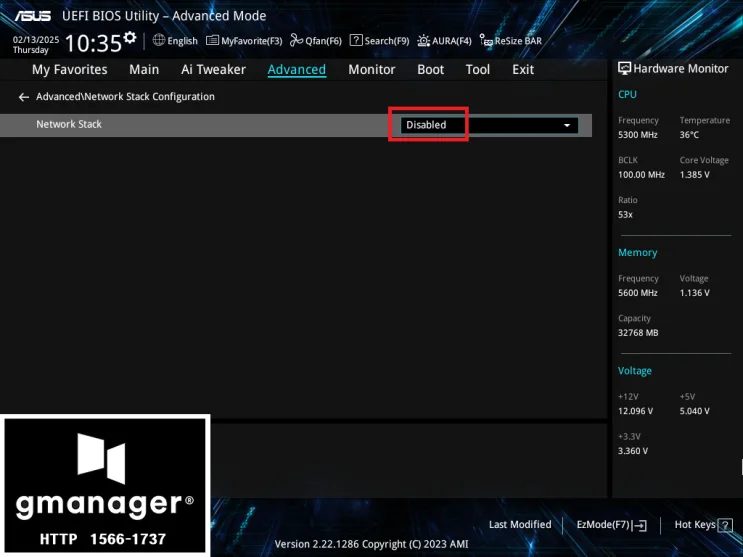Image resolution: width=743 pixels, height=557 pixels.
Task: Click the Voltage section heading
Action: (634, 371)
